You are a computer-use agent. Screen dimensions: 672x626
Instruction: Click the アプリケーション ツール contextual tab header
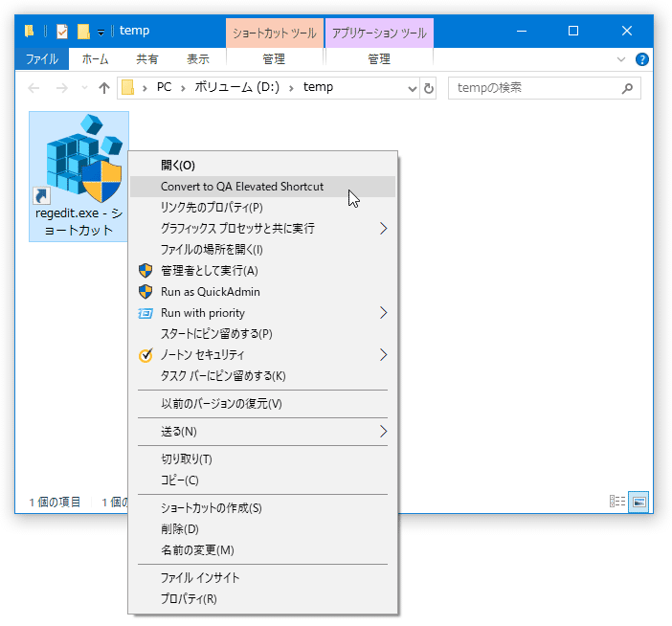point(379,33)
